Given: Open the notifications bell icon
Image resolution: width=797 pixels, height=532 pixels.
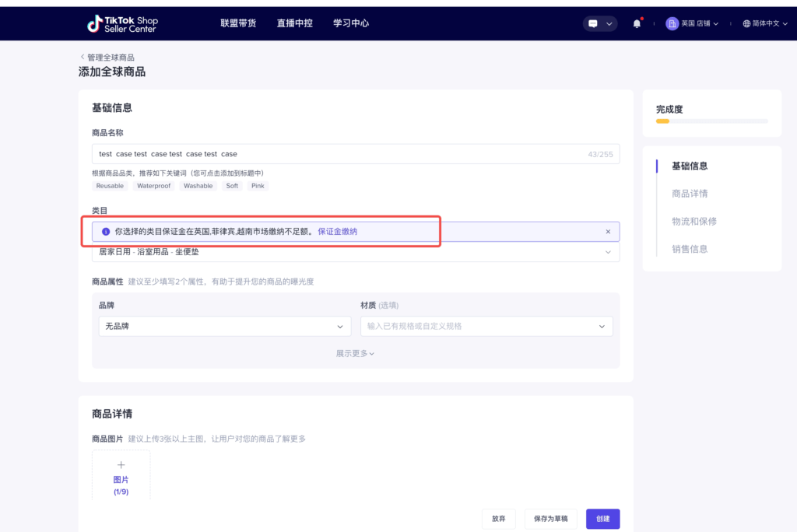Looking at the screenshot, I should [636, 23].
